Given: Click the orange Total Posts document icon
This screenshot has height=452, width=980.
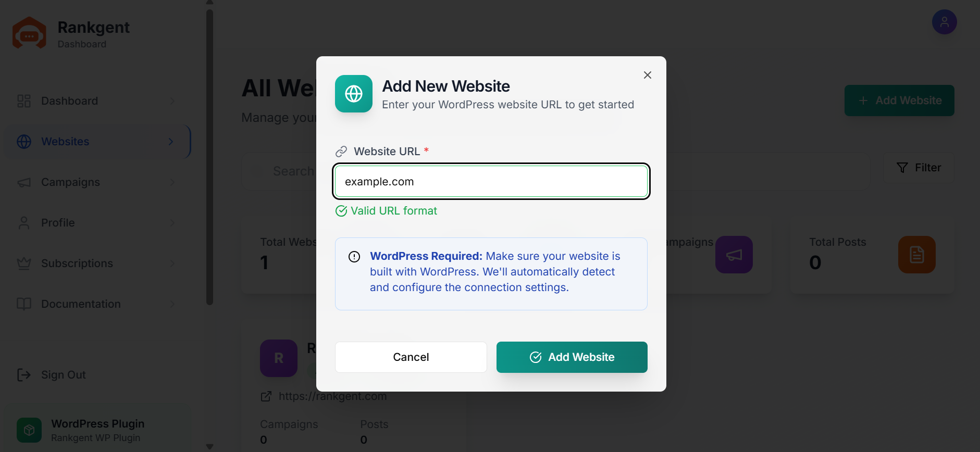Looking at the screenshot, I should (917, 255).
